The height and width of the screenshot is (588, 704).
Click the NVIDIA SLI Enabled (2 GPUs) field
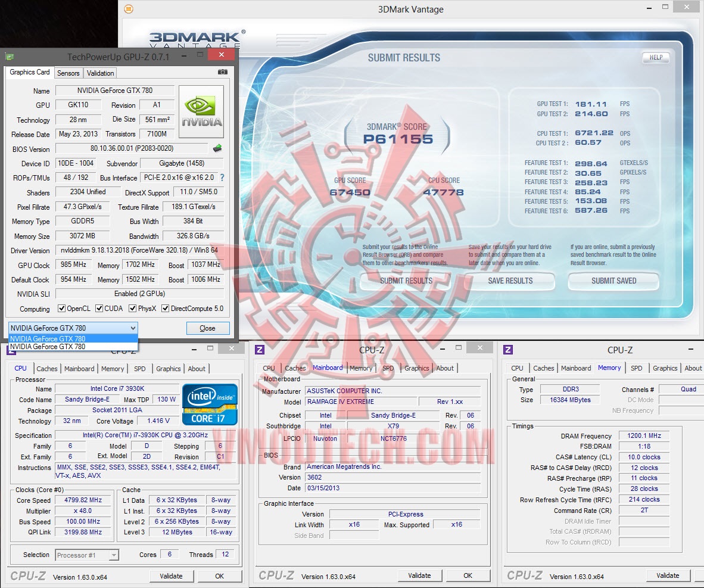139,294
